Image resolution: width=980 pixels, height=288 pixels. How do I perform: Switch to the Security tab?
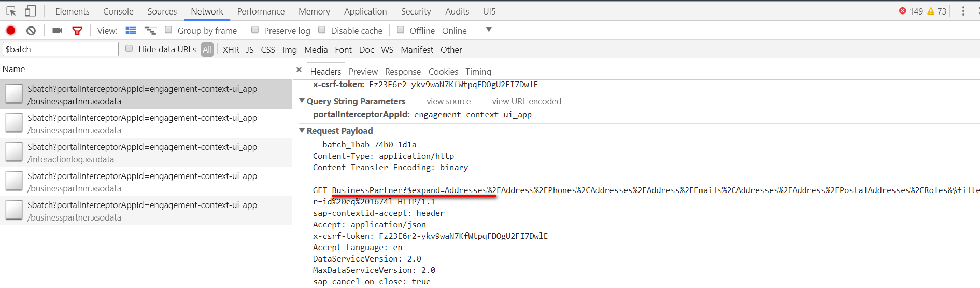pos(416,11)
